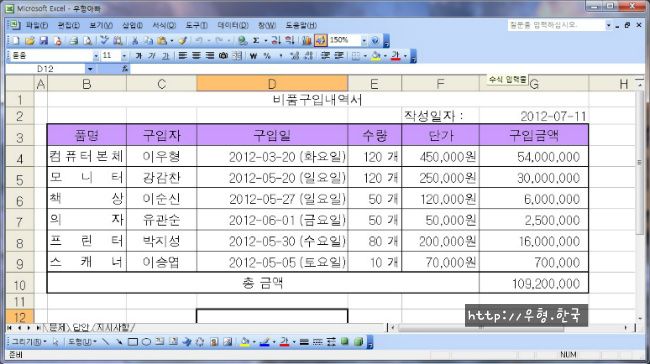Click the Increase Indent icon

coord(338,56)
